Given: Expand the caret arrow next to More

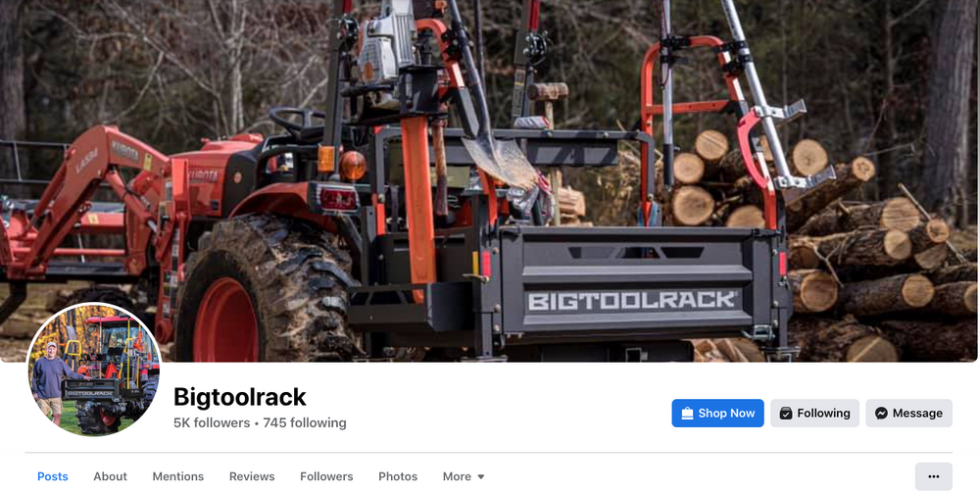Looking at the screenshot, I should [x=480, y=476].
